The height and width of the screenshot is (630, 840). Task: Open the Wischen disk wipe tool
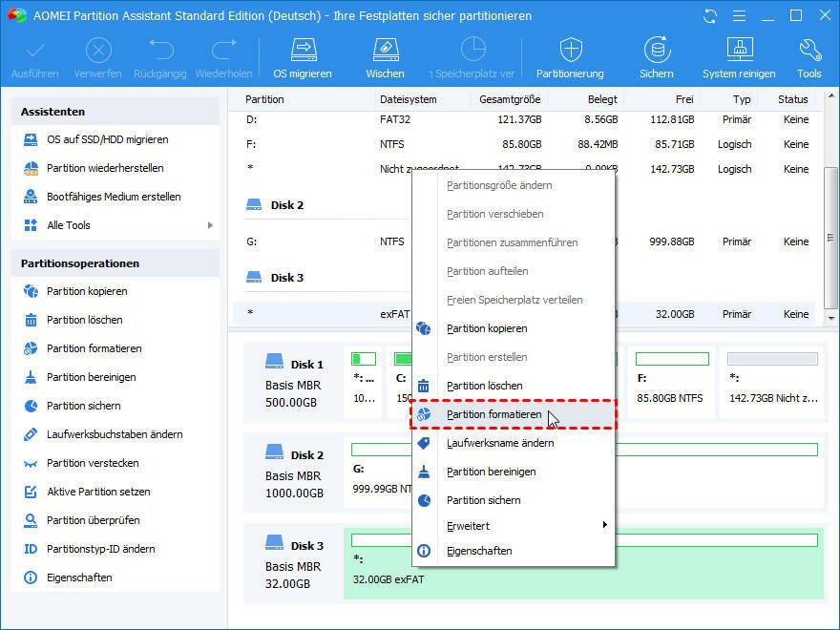(x=386, y=58)
